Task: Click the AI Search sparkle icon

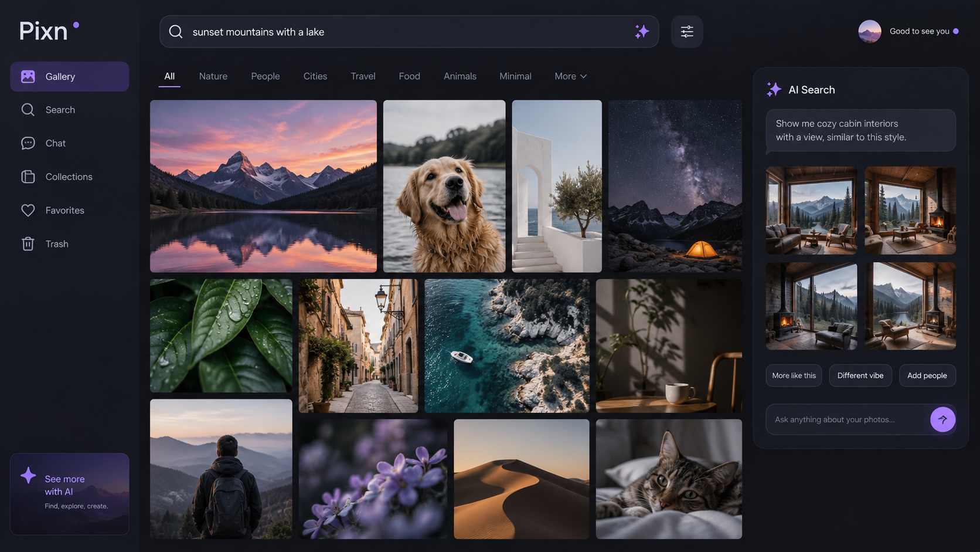Action: click(774, 89)
